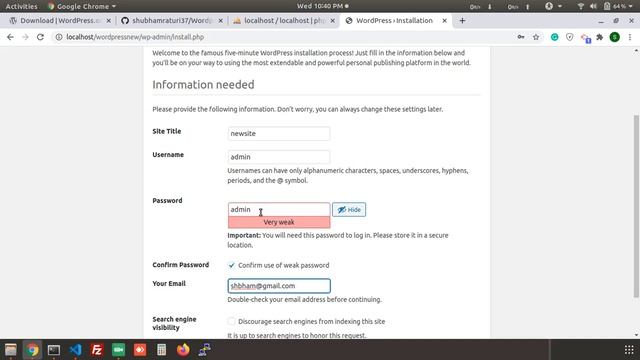Open Visual Studio Code from dock
The height and width of the screenshot is (360, 640).
click(x=76, y=350)
